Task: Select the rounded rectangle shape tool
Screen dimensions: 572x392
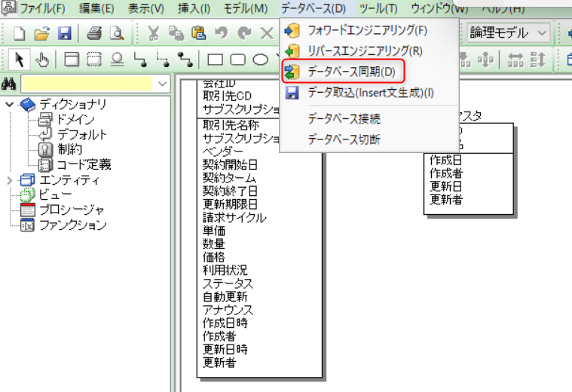Action: (237, 59)
